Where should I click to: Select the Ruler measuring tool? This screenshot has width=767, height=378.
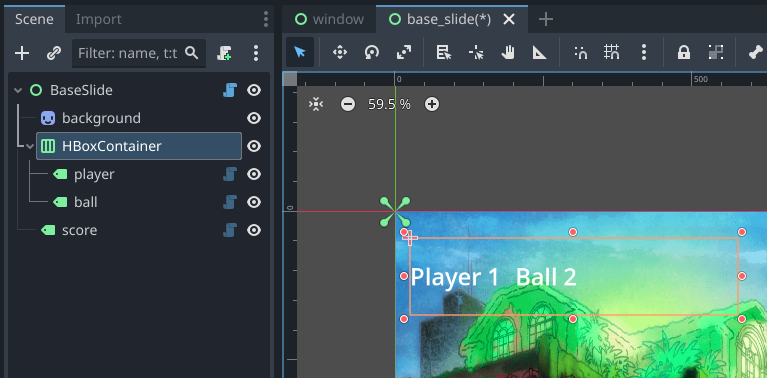(x=540, y=52)
